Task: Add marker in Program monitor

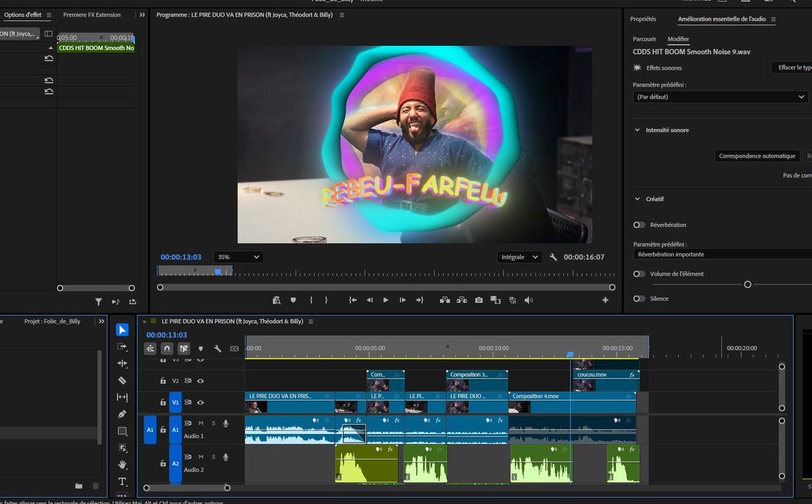Action: pyautogui.click(x=293, y=300)
